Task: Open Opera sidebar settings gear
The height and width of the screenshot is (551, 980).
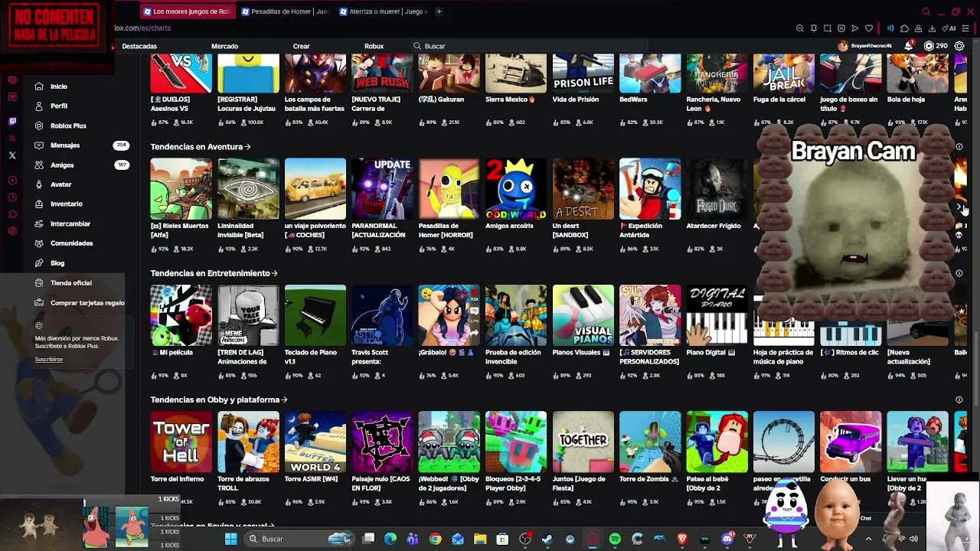Action: pyautogui.click(x=12, y=231)
